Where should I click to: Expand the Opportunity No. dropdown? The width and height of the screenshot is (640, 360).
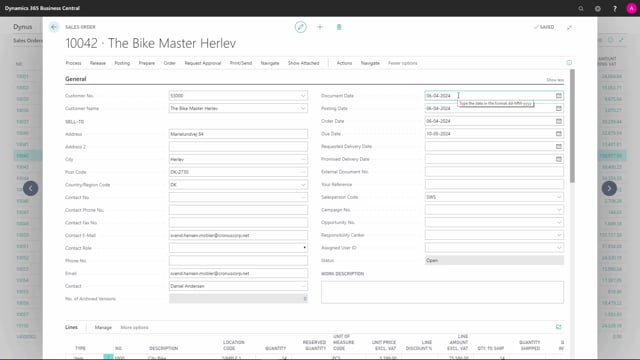pyautogui.click(x=559, y=222)
